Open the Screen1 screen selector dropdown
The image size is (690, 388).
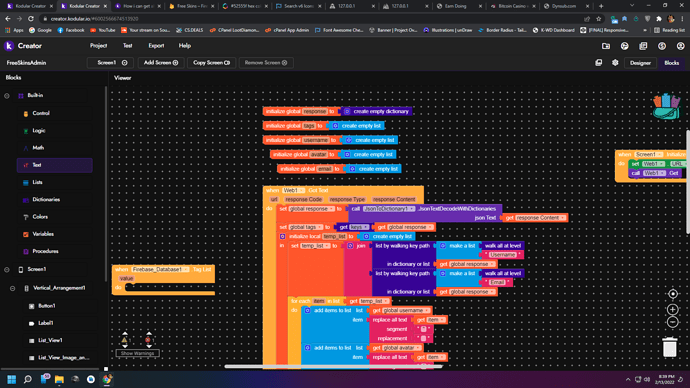110,62
